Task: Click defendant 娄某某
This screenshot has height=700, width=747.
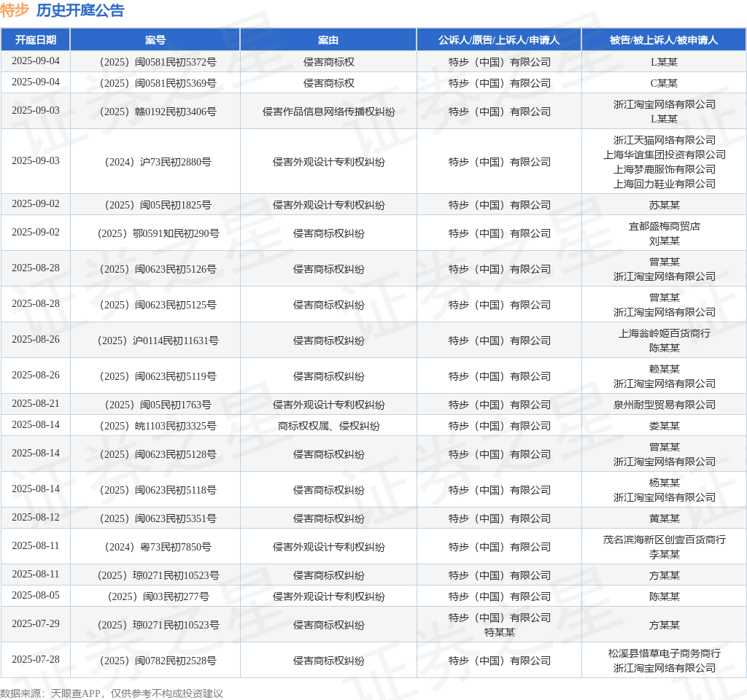Action: tap(664, 426)
